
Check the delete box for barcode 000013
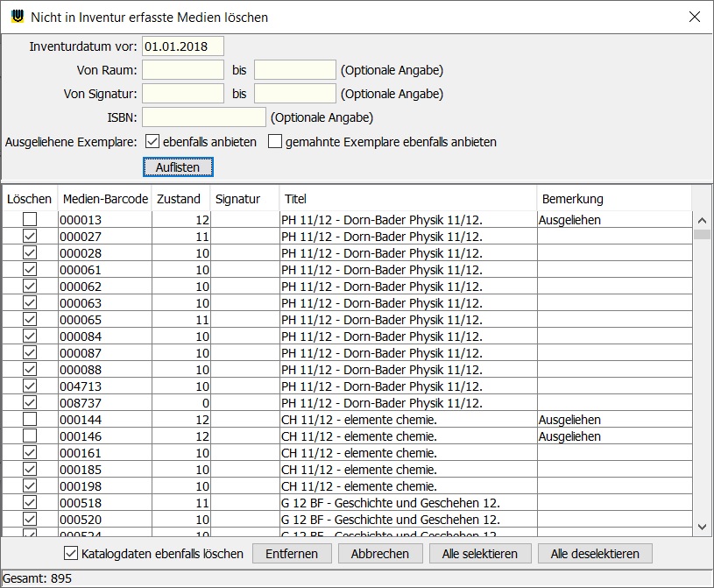pos(30,220)
